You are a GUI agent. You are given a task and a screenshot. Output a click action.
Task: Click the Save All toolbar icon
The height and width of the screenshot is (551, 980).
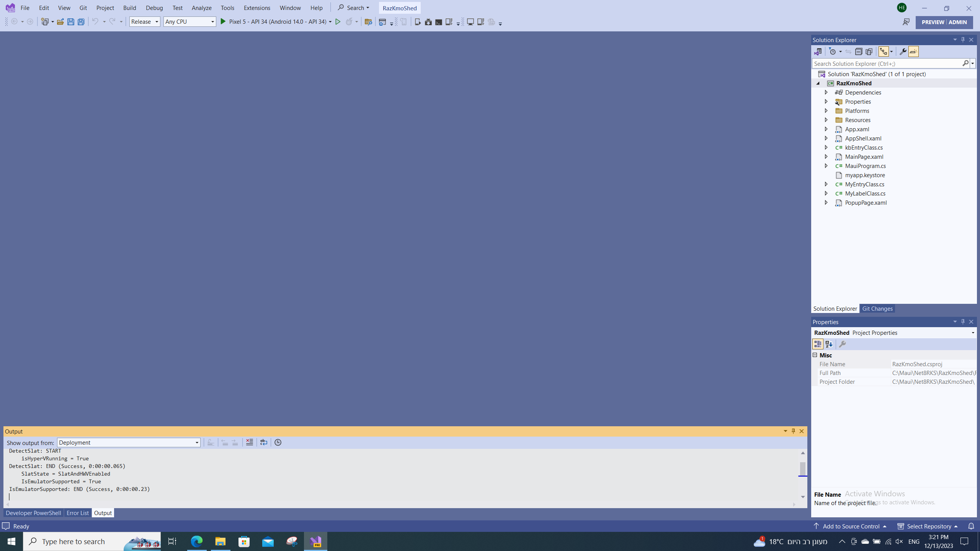tap(81, 22)
